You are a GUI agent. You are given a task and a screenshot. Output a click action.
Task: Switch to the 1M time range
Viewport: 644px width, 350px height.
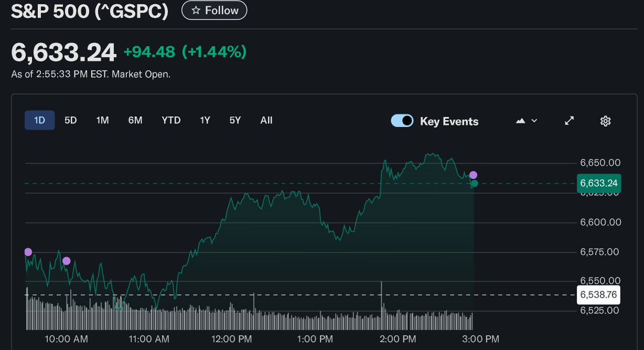[x=102, y=120]
